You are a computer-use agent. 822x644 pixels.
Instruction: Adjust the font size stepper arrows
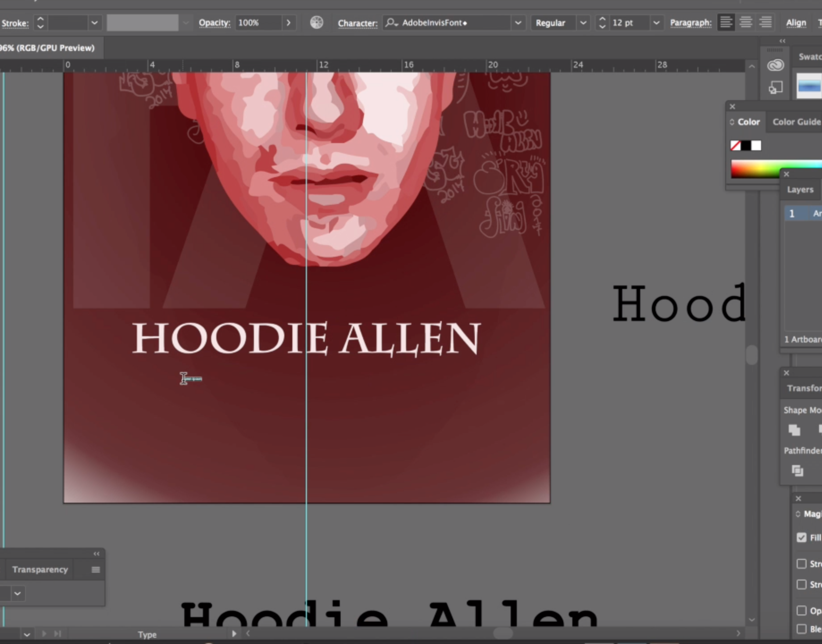pos(602,23)
